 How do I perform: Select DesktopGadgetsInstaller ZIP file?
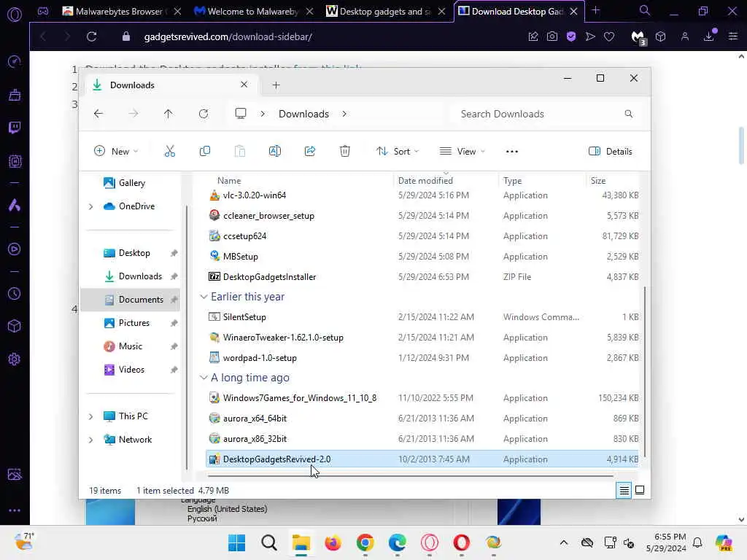pyautogui.click(x=422, y=276)
